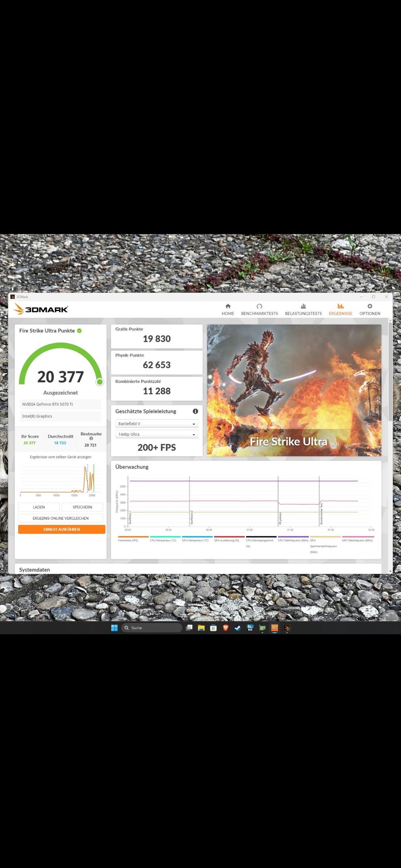The width and height of the screenshot is (401, 868).
Task: Click the 3DMark icon in the taskbar
Action: (287, 628)
